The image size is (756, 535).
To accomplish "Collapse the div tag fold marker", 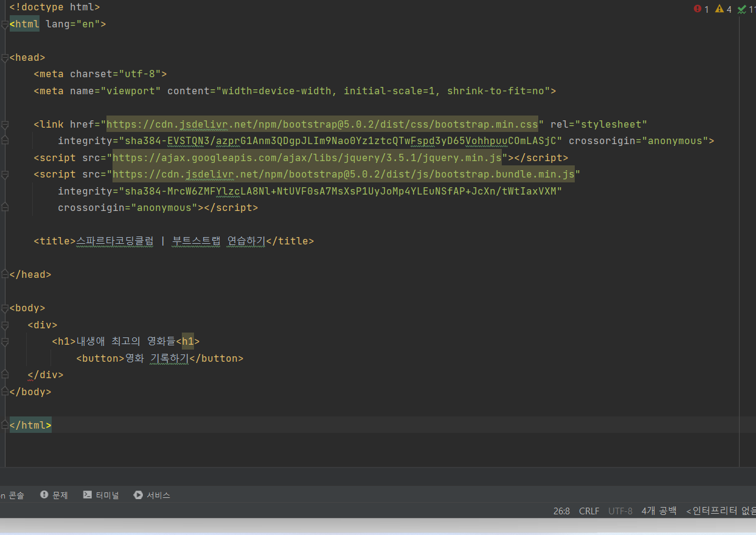I will (x=5, y=325).
